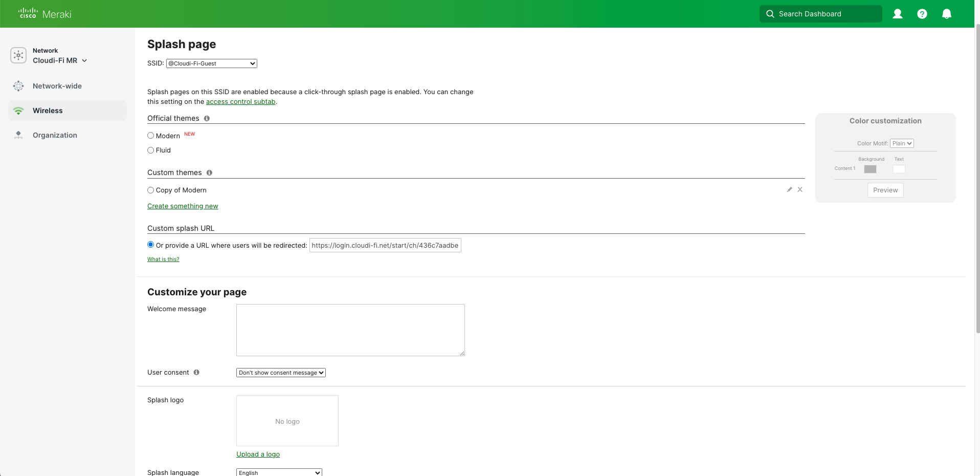Open the access control subtab link
Screen dimensions: 980x476
click(240, 101)
